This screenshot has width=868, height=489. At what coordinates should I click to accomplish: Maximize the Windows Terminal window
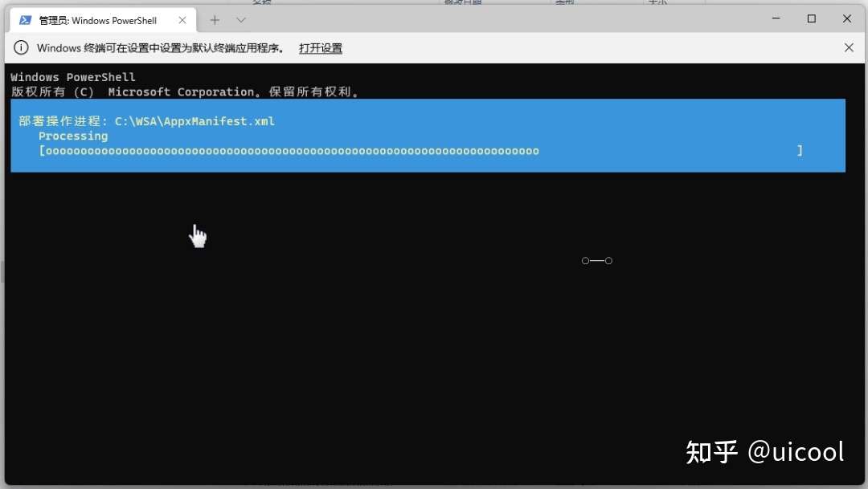coord(812,18)
